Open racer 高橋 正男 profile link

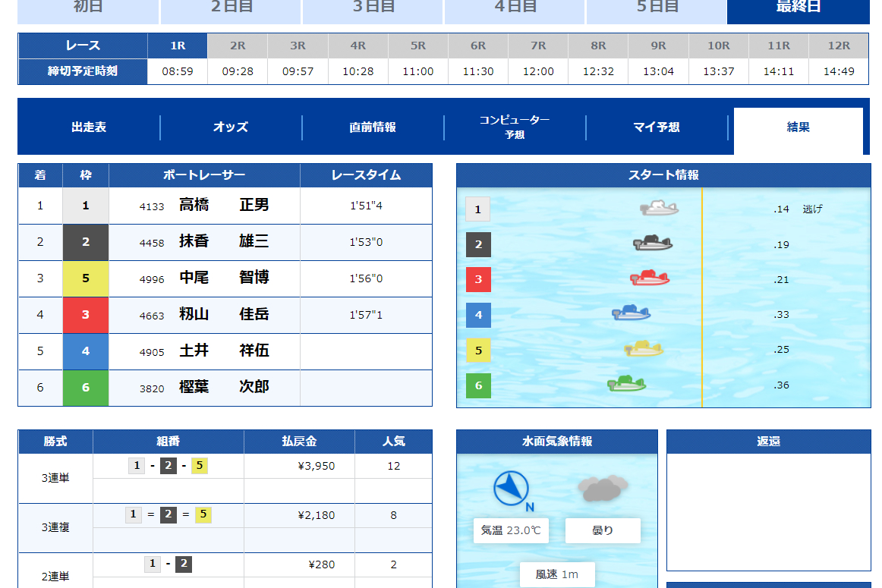coord(224,205)
